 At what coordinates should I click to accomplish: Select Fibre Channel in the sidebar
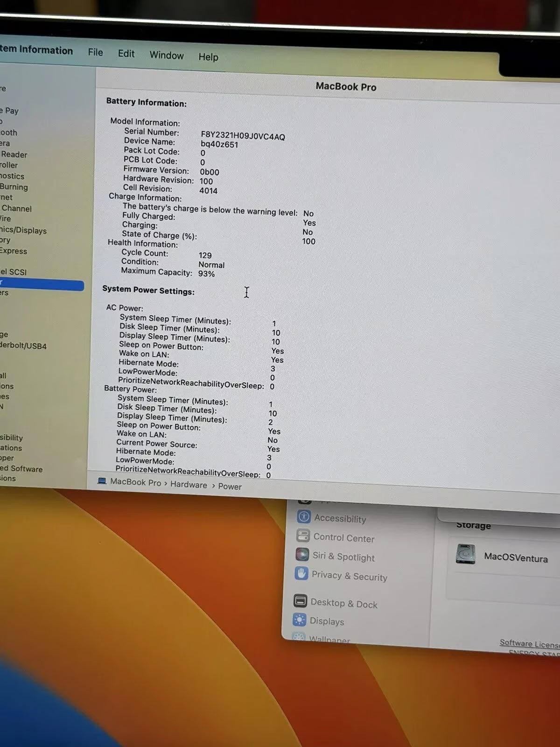pyautogui.click(x=16, y=208)
